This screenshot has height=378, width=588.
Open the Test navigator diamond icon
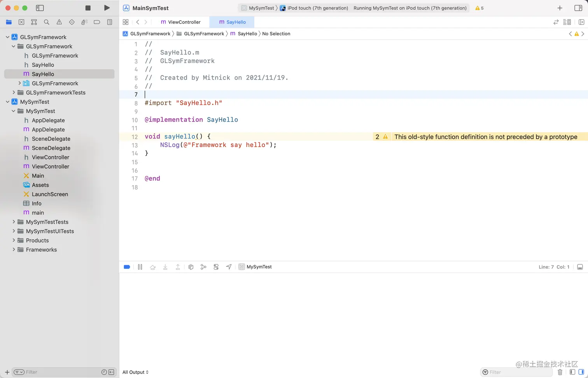[72, 22]
